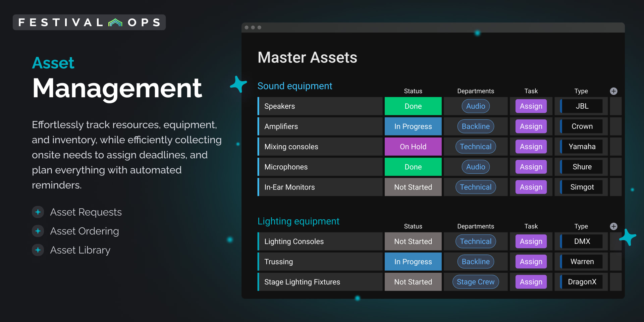Change Mixing consoles On Hold status
This screenshot has width=644, height=322.
pos(413,147)
